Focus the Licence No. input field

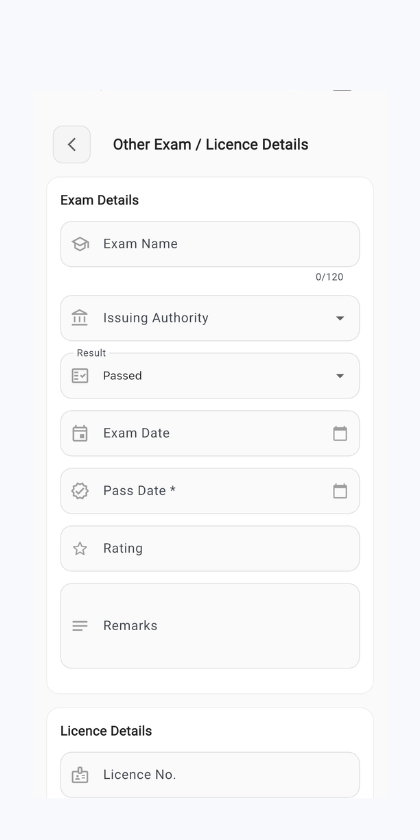point(210,775)
